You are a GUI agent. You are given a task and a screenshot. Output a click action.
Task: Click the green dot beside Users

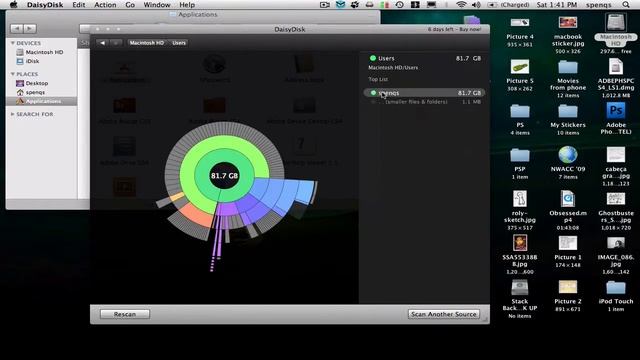click(373, 58)
